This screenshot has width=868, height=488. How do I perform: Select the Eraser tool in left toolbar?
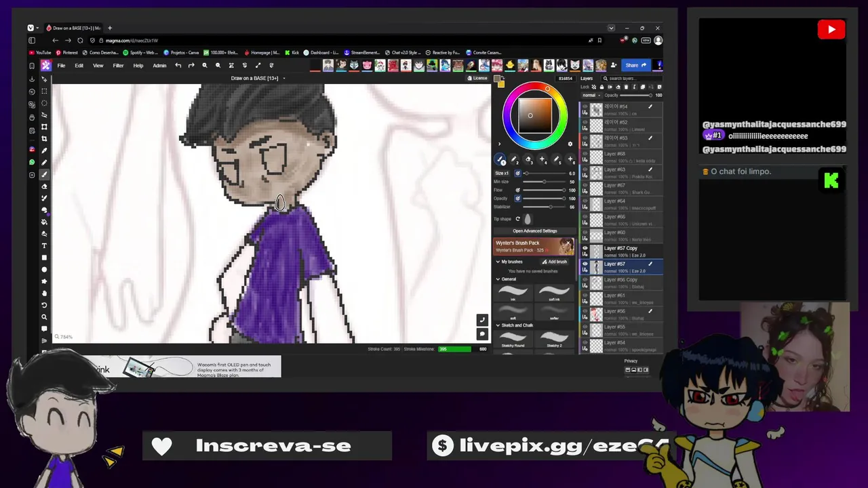pyautogui.click(x=45, y=186)
